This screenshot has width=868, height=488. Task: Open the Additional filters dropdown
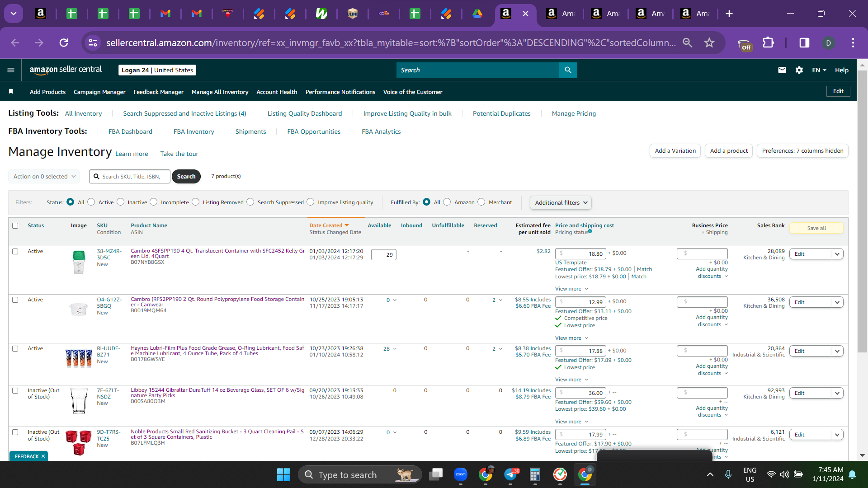pyautogui.click(x=561, y=202)
